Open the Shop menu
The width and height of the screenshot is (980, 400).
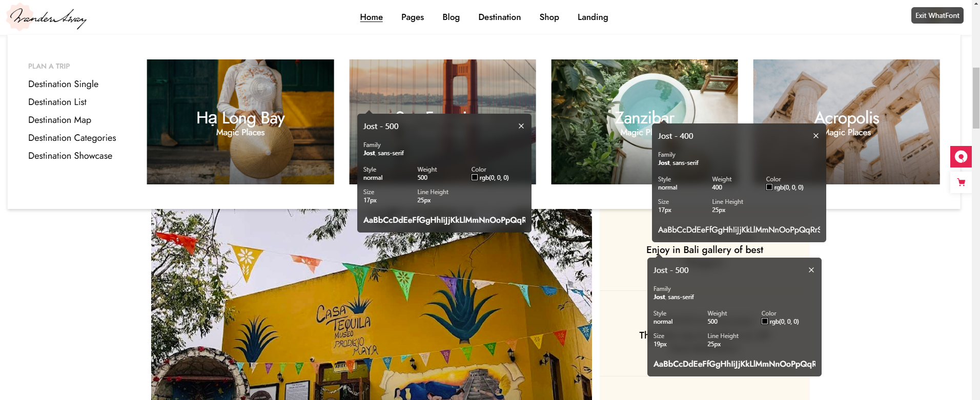[x=549, y=17]
